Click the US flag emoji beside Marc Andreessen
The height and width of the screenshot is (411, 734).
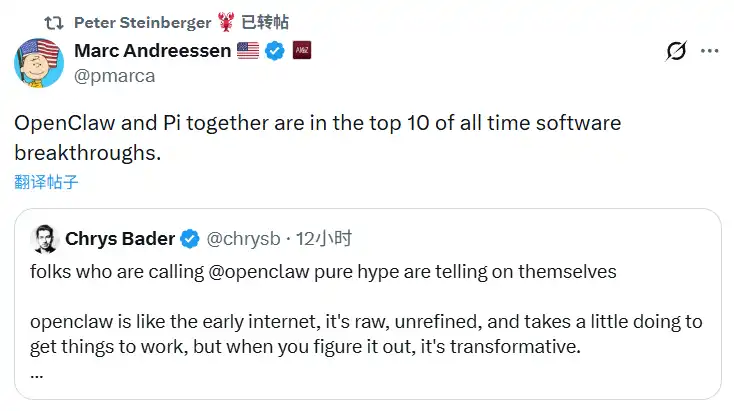coord(248,50)
